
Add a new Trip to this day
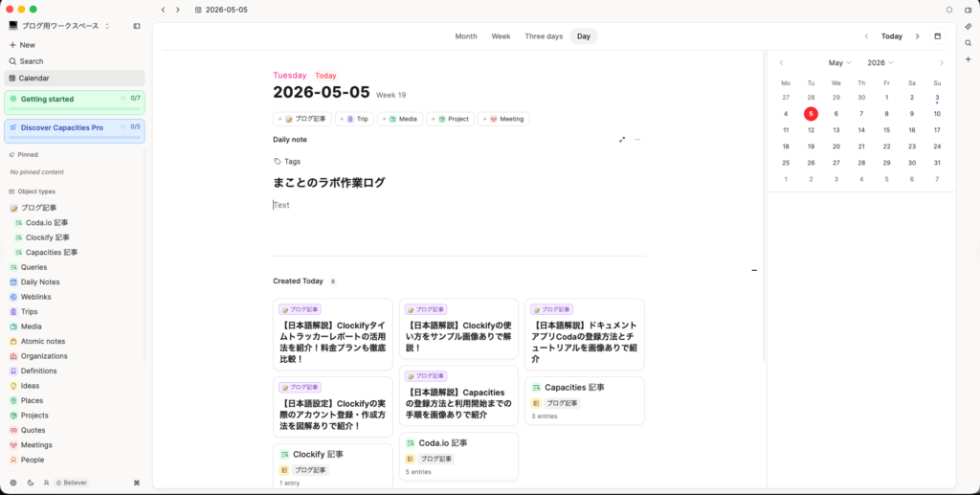click(354, 119)
